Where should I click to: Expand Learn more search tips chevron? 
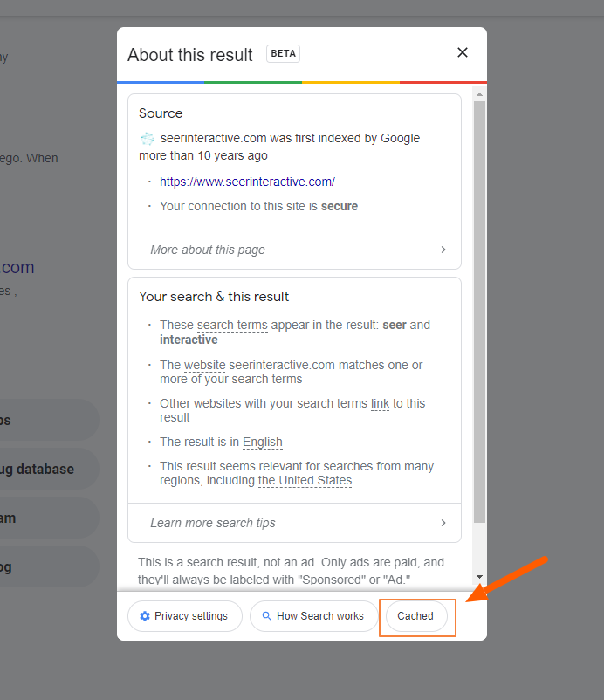pyautogui.click(x=443, y=523)
